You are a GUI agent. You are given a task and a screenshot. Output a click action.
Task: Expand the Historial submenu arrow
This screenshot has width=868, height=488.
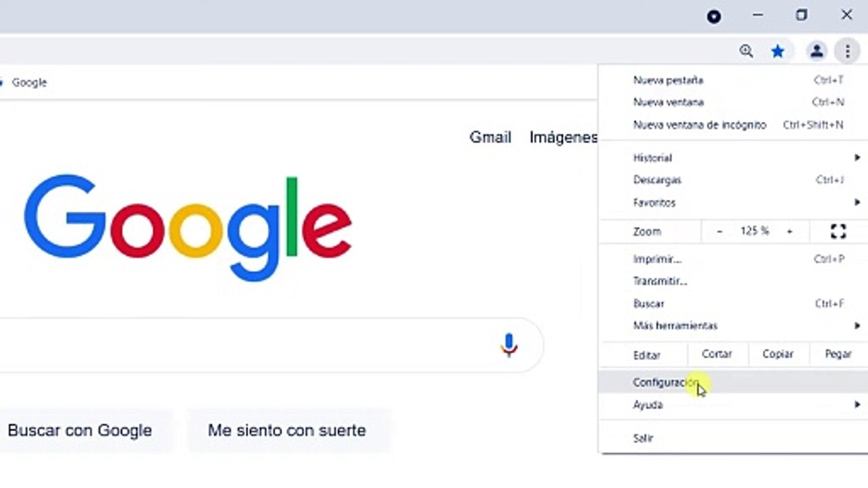[x=857, y=157]
